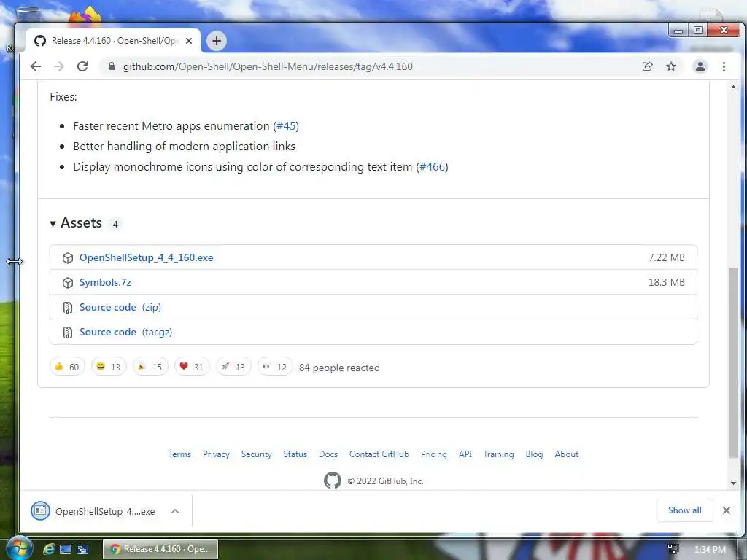
Task: Click the padlock site info icon
Action: [112, 66]
